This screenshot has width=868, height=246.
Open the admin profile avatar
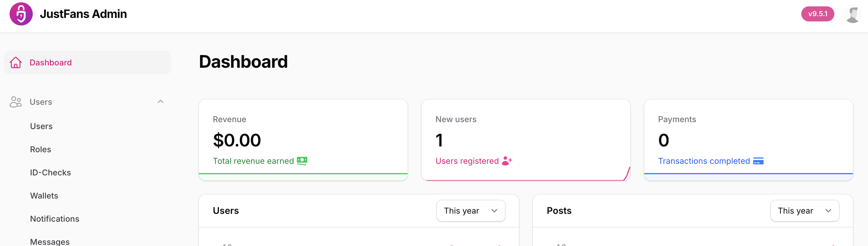click(x=853, y=14)
